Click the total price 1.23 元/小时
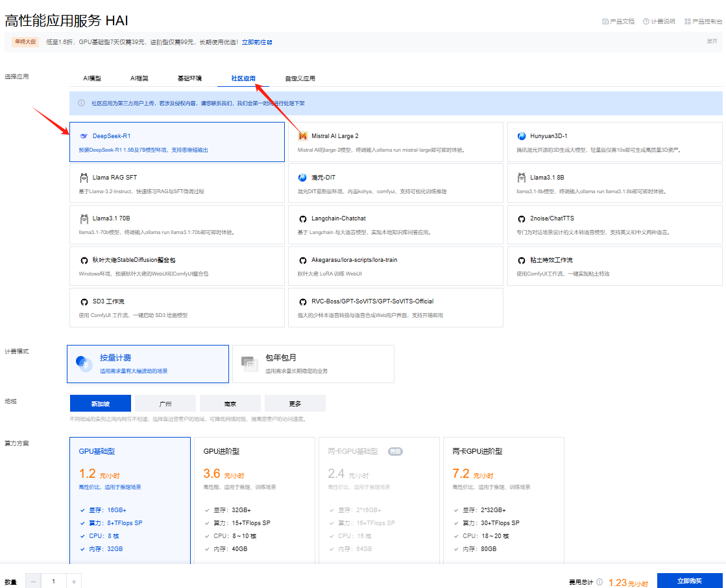 628,582
